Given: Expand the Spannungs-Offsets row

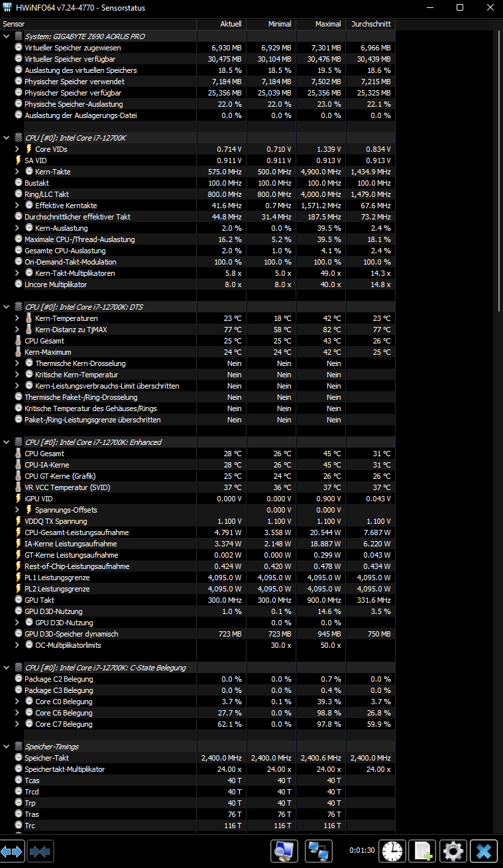Looking at the screenshot, I should click(x=17, y=510).
